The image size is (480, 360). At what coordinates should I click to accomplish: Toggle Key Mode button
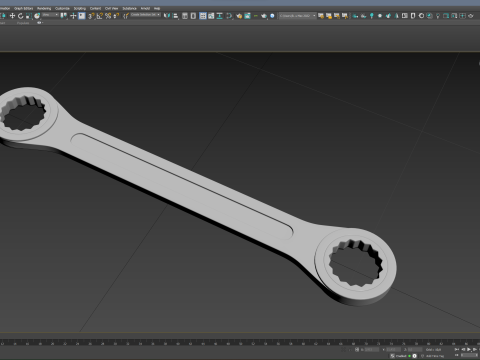point(457,355)
